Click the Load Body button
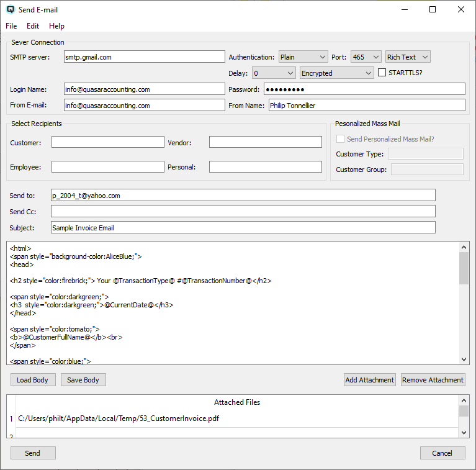 33,380
